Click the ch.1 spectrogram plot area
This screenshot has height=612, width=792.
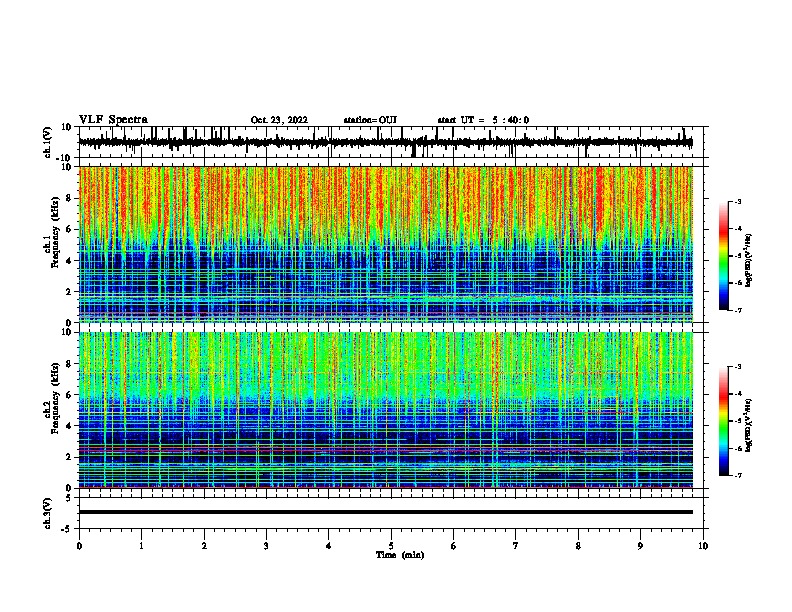point(385,244)
